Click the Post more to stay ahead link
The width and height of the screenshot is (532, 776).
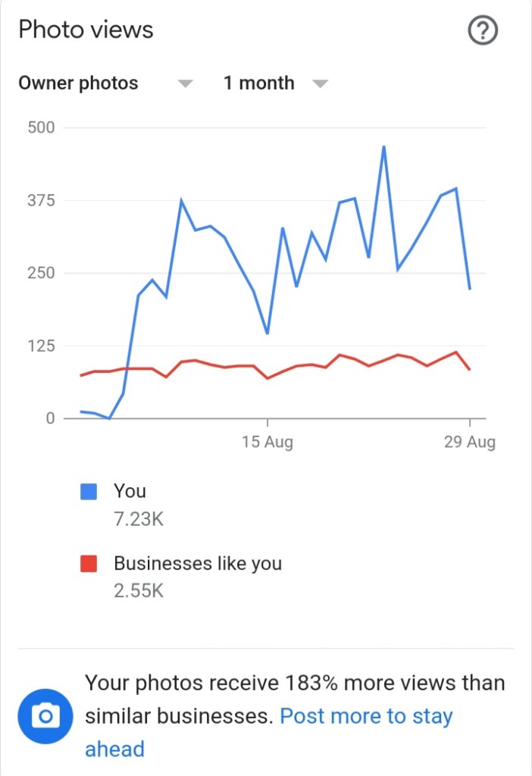point(366,716)
